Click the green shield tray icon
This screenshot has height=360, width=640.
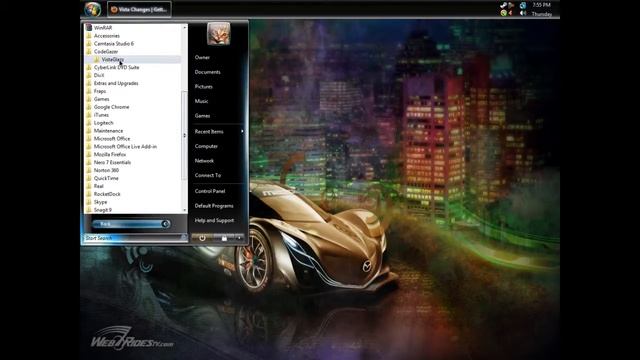(504, 13)
